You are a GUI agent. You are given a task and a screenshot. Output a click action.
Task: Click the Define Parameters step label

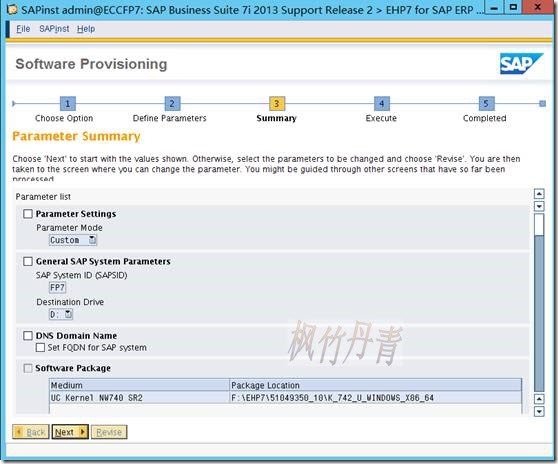tap(169, 118)
